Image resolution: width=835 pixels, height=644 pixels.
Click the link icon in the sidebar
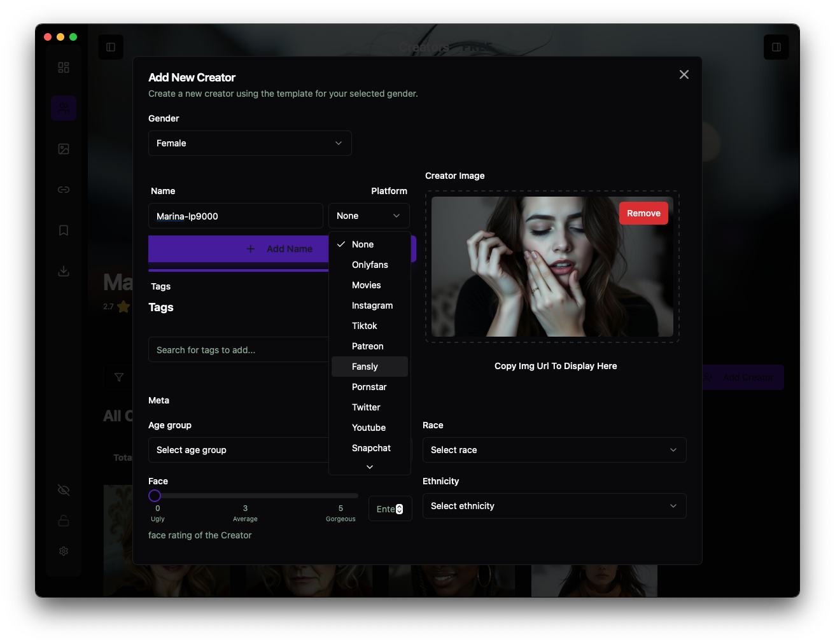(64, 189)
